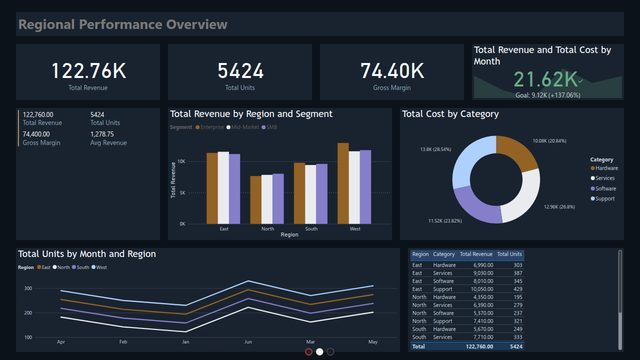Screen dimensions: 640x360
Task: Click the SMB legend marker
Action: [x=264, y=127]
